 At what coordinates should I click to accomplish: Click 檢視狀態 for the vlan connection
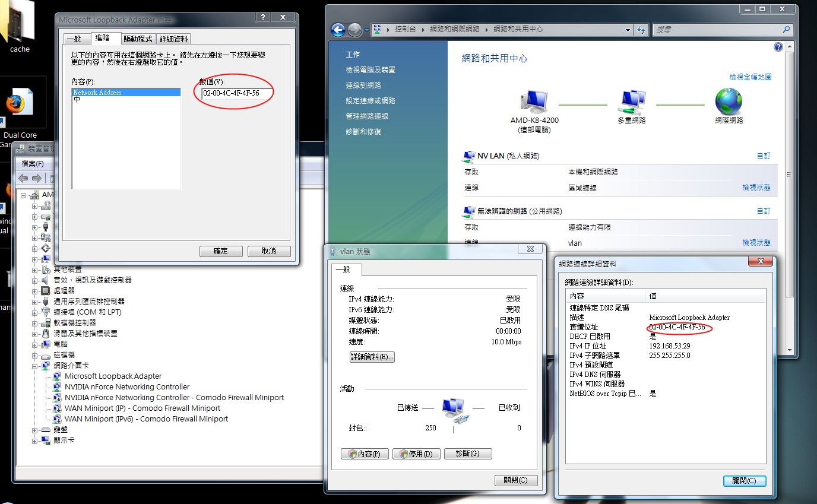tap(756, 243)
